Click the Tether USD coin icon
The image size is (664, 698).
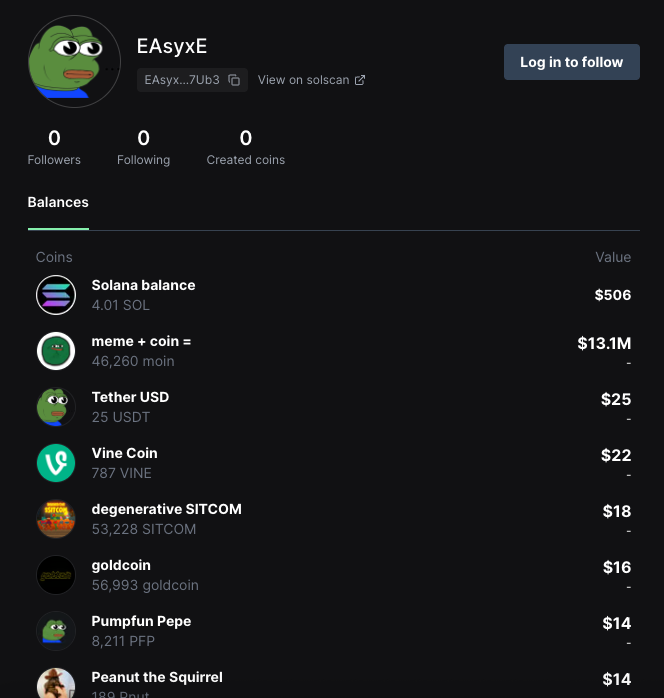[x=56, y=407]
